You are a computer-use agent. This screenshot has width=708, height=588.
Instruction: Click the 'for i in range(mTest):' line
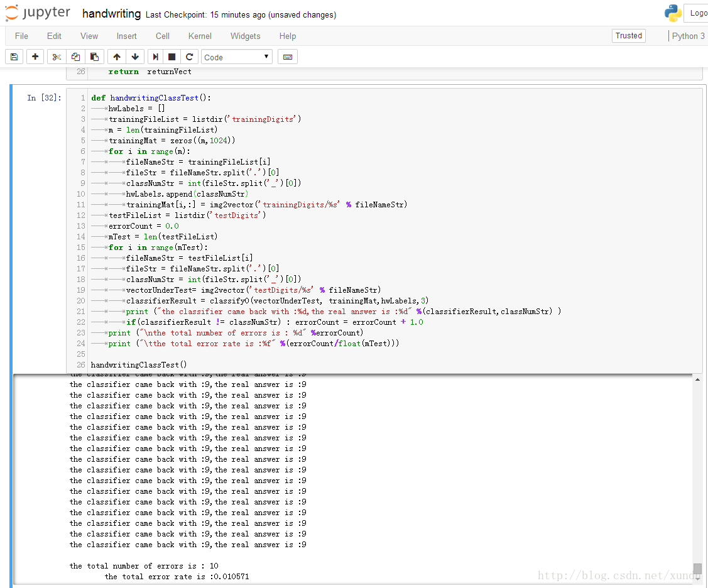[x=158, y=248]
